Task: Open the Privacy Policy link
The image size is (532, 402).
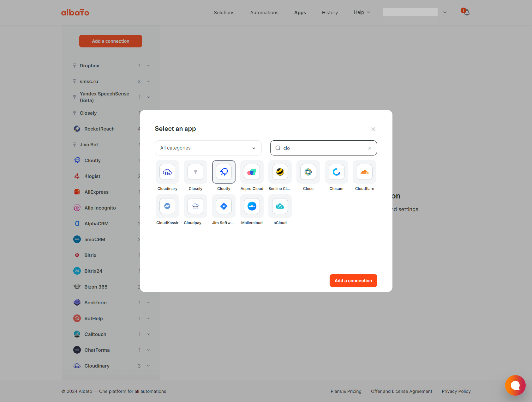Action: (x=456, y=391)
